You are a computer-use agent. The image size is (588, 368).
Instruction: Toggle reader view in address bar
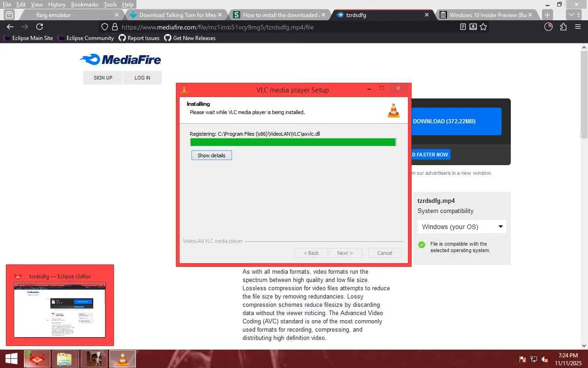[463, 27]
